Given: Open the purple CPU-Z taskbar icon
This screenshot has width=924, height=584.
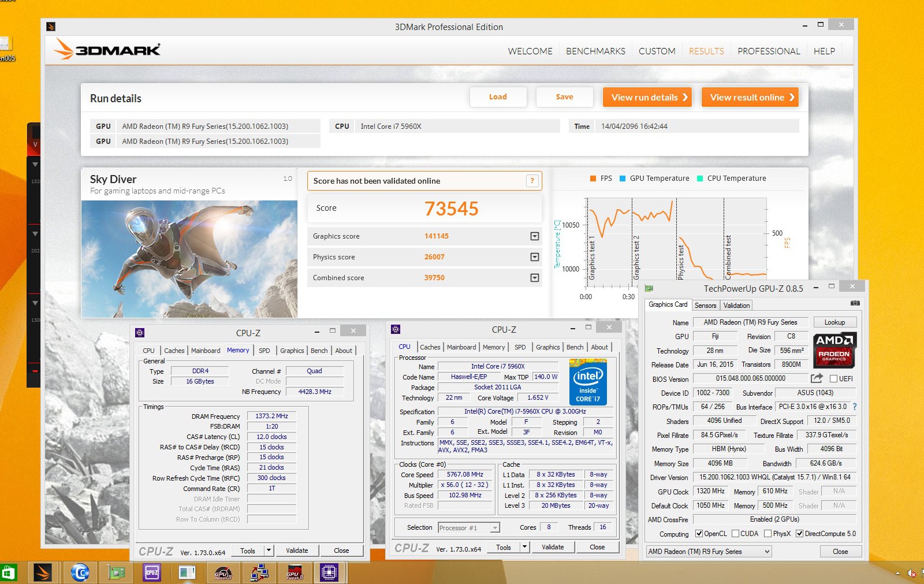Looking at the screenshot, I should 152,573.
